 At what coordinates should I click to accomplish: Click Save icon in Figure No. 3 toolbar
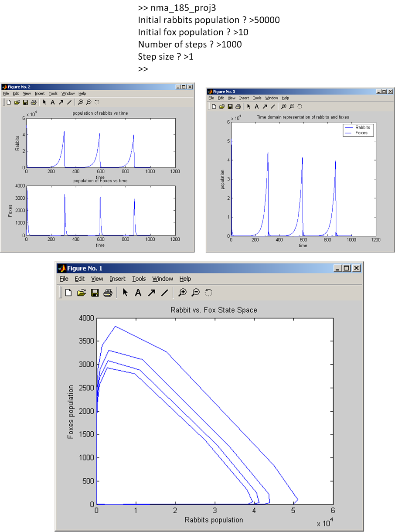(x=230, y=106)
